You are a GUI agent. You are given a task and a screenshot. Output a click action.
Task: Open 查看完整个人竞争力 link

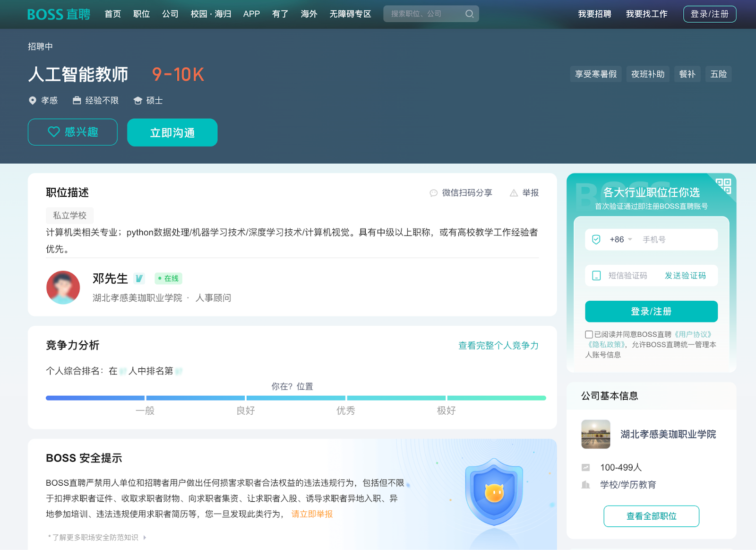[x=498, y=345]
